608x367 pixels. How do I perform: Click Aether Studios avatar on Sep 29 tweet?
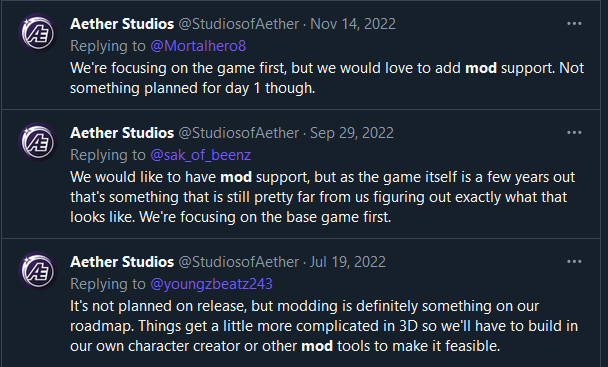click(38, 142)
